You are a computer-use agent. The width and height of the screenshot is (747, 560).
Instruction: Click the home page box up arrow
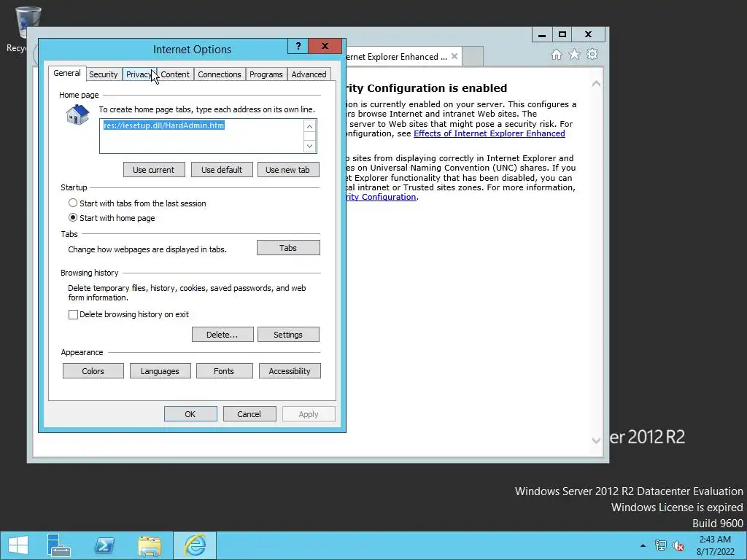coord(309,126)
